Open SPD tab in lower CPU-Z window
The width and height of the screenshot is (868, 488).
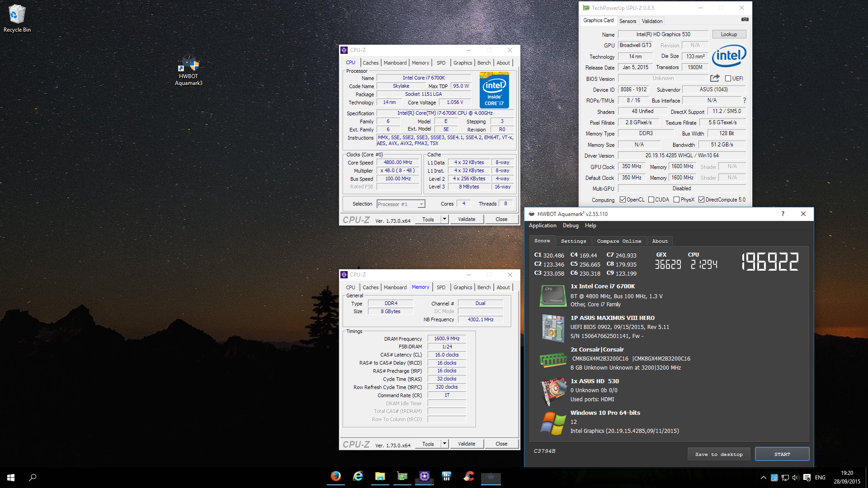[441, 287]
